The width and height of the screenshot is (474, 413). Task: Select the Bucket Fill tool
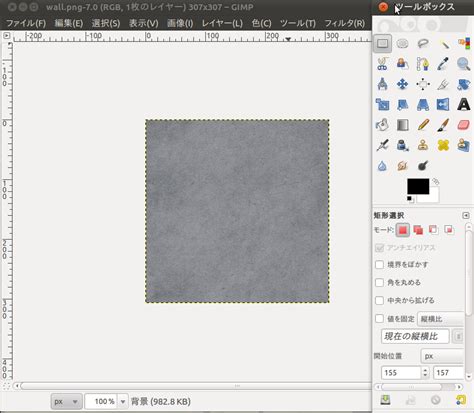pyautogui.click(x=382, y=125)
